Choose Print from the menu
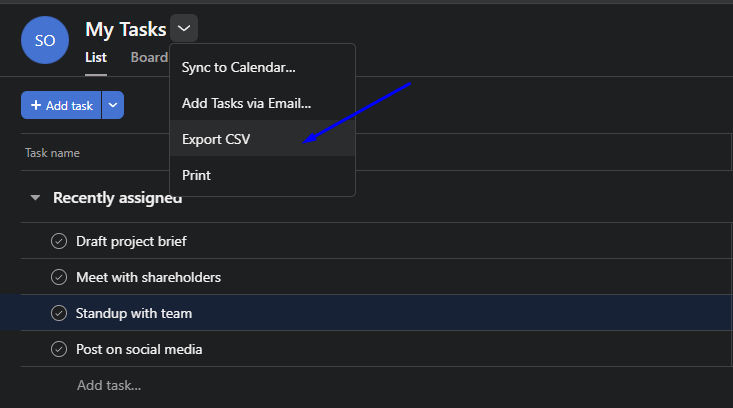The height and width of the screenshot is (408, 733). 196,175
